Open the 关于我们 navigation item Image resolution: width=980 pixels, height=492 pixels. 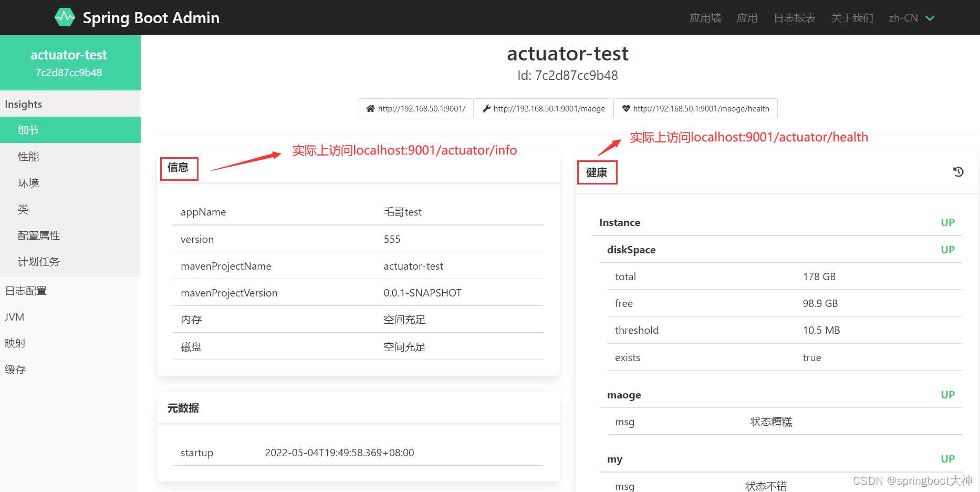(852, 18)
